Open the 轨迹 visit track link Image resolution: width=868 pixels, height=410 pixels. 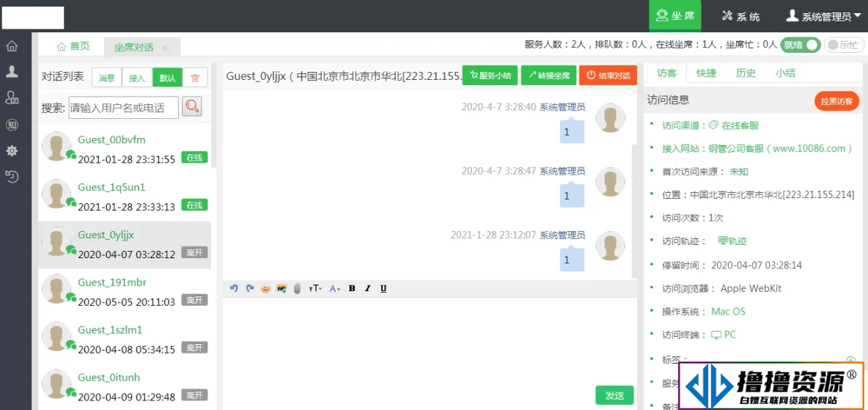pos(733,241)
